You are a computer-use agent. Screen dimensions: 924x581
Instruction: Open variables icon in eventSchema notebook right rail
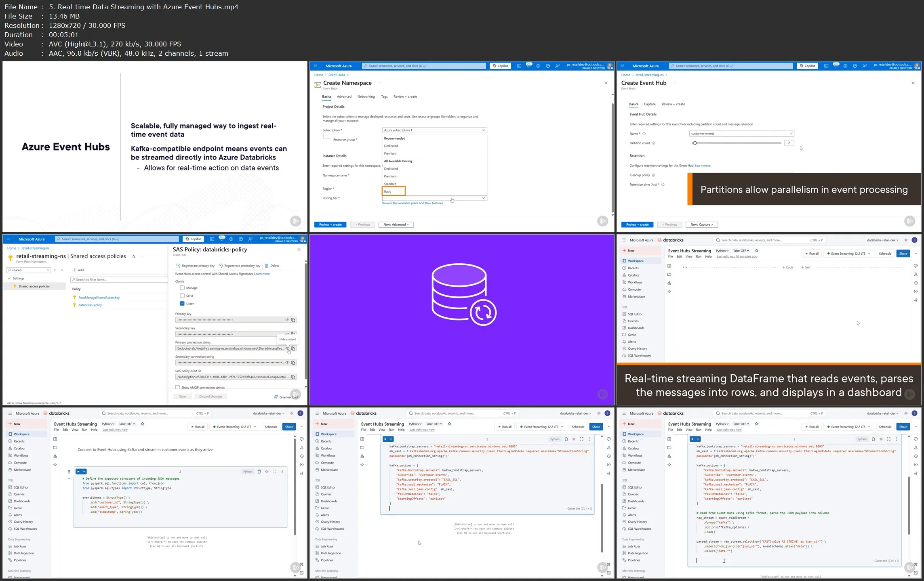pos(301,465)
